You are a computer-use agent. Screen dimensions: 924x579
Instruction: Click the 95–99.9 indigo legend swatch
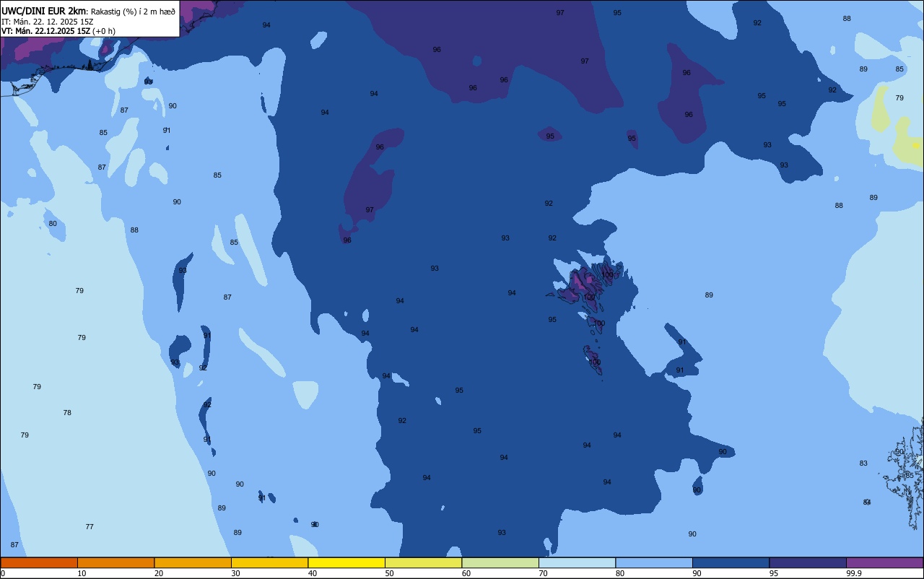[808, 562]
